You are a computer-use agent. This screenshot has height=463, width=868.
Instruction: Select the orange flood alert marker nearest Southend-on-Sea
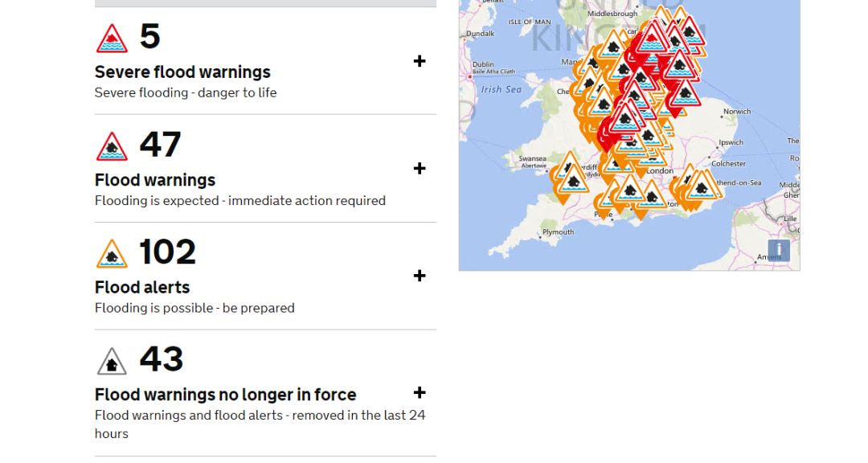point(703,188)
